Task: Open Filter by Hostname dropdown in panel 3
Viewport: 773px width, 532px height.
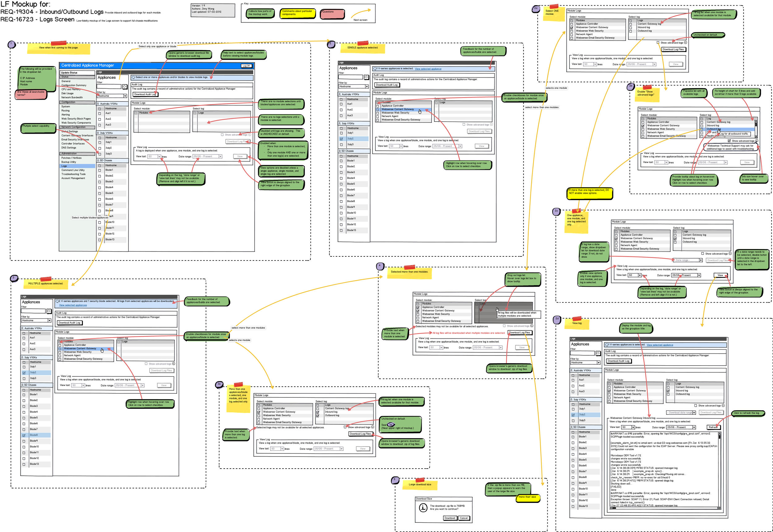Action: pos(36,320)
